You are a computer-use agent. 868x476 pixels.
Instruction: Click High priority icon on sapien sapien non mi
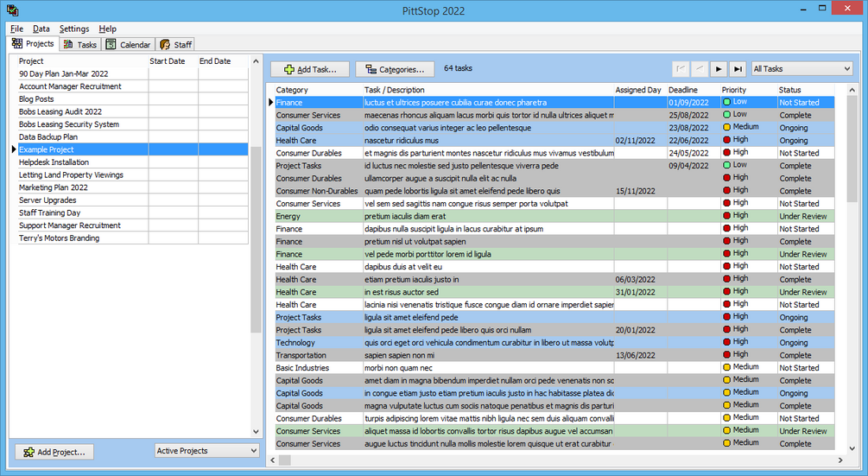(x=727, y=355)
